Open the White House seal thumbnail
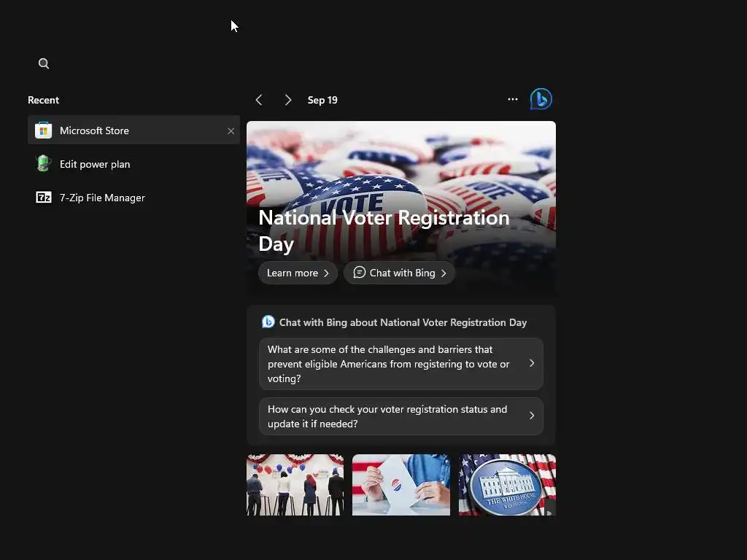The height and width of the screenshot is (560, 747). tap(507, 485)
